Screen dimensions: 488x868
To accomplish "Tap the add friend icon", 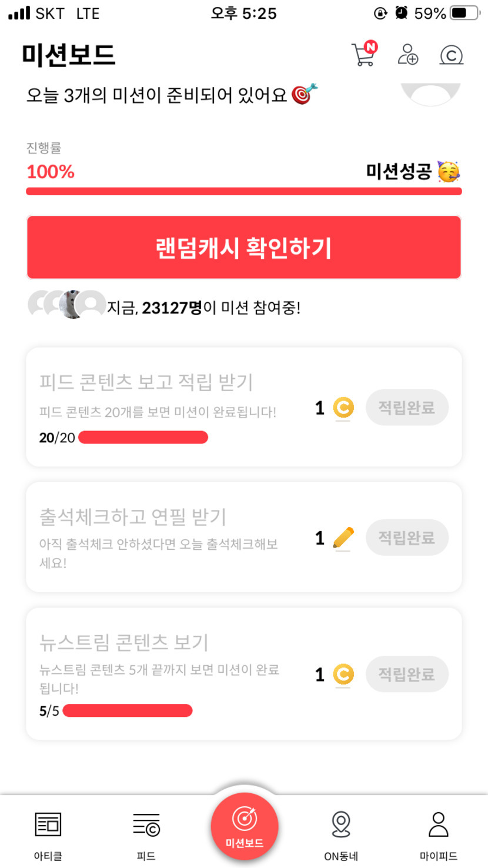I will (407, 55).
